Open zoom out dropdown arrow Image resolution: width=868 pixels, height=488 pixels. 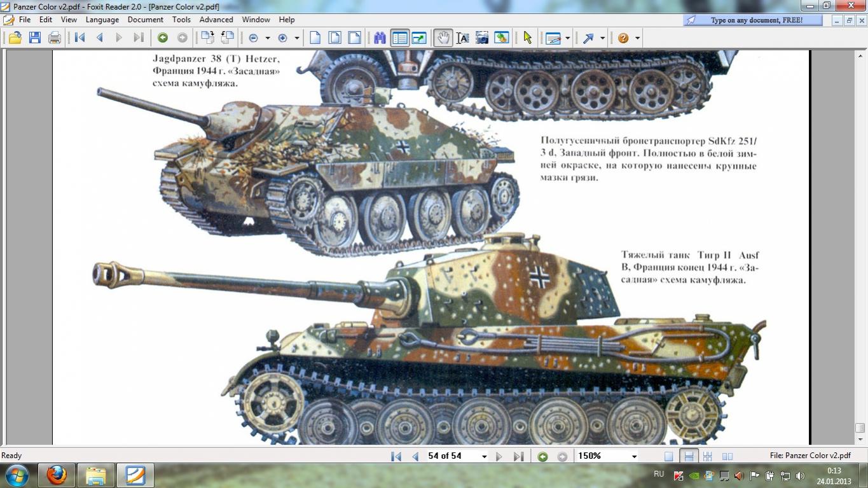[267, 38]
